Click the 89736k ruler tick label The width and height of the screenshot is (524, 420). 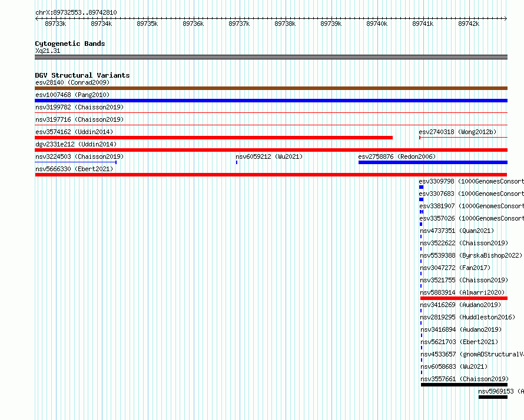[x=193, y=24]
